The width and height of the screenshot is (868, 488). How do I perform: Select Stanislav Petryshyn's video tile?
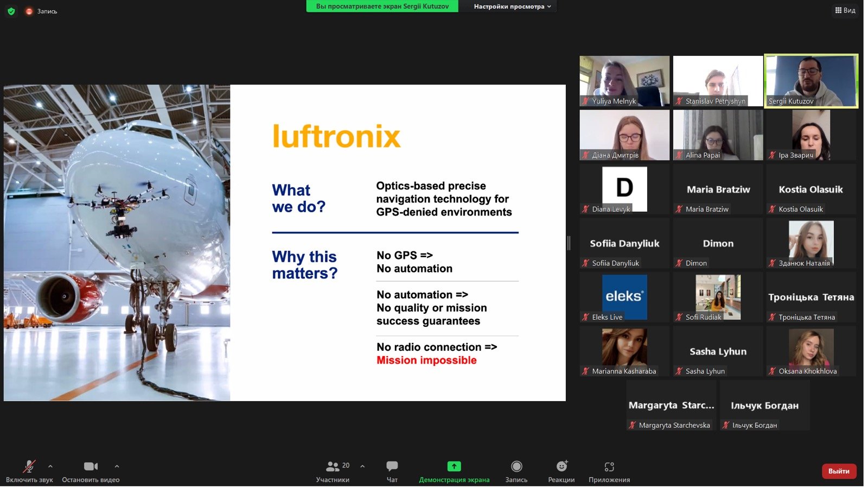tap(718, 81)
